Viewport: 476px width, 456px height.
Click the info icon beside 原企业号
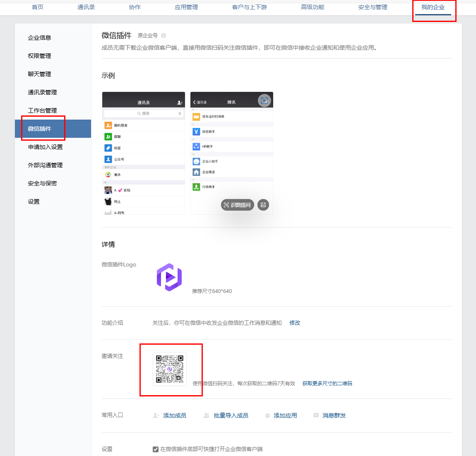pos(163,36)
